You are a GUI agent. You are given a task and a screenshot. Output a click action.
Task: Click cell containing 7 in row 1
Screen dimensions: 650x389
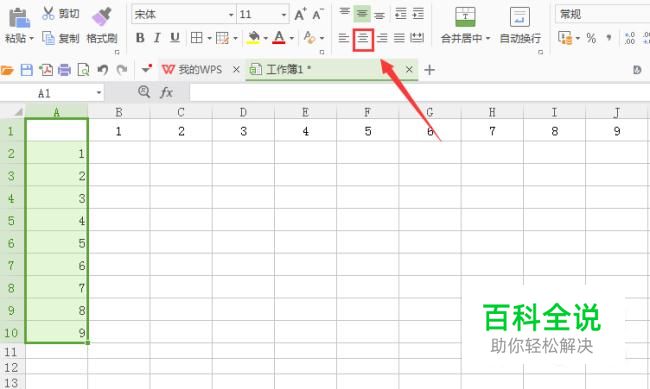[x=492, y=131]
